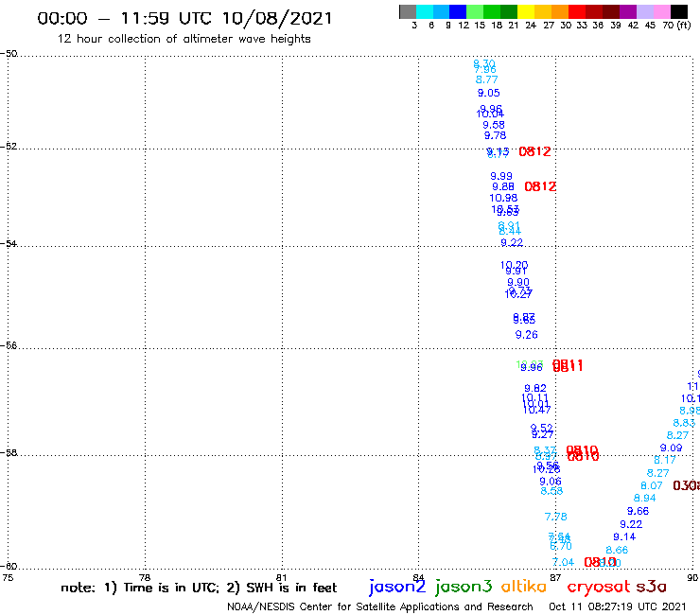Click the "s3a" satellite legend label
This screenshot has width=700, height=615.
651,587
